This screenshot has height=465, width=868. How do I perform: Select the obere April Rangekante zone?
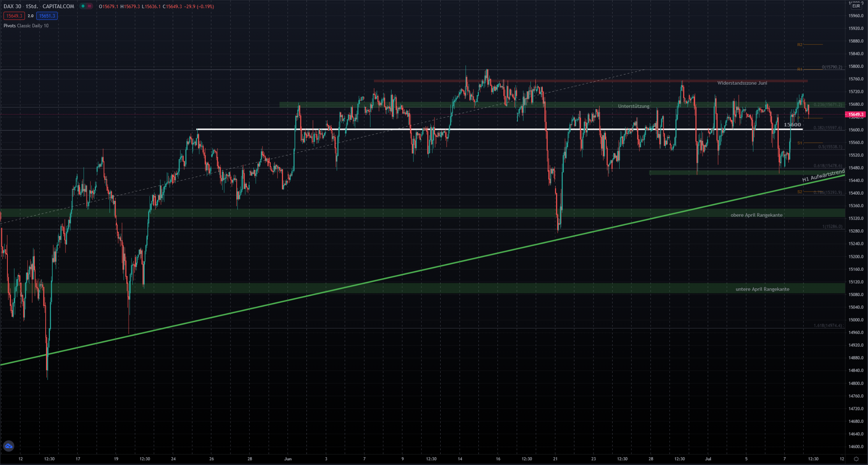click(x=756, y=215)
